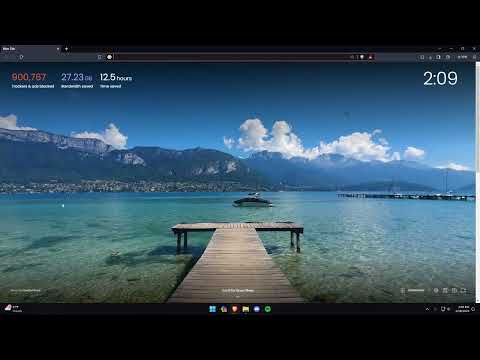Viewport: 480px width, 360px height.
Task: Open Spotify from the taskbar
Action: [x=268, y=309]
